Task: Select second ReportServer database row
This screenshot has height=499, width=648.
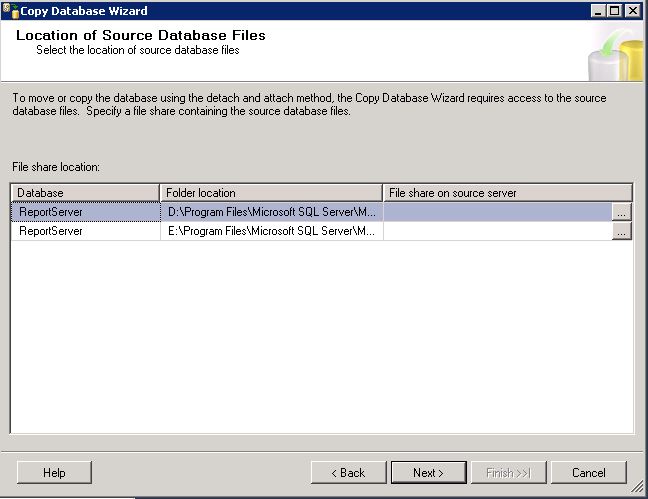Action: tap(86, 231)
